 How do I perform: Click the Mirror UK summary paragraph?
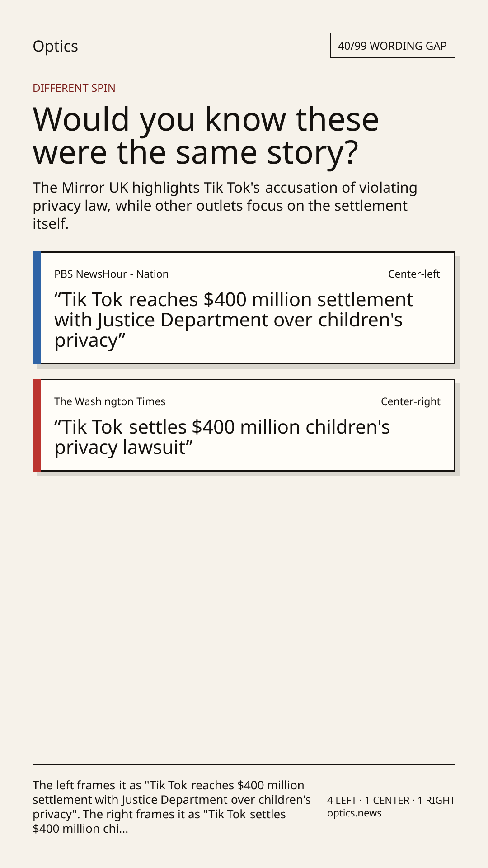click(225, 205)
